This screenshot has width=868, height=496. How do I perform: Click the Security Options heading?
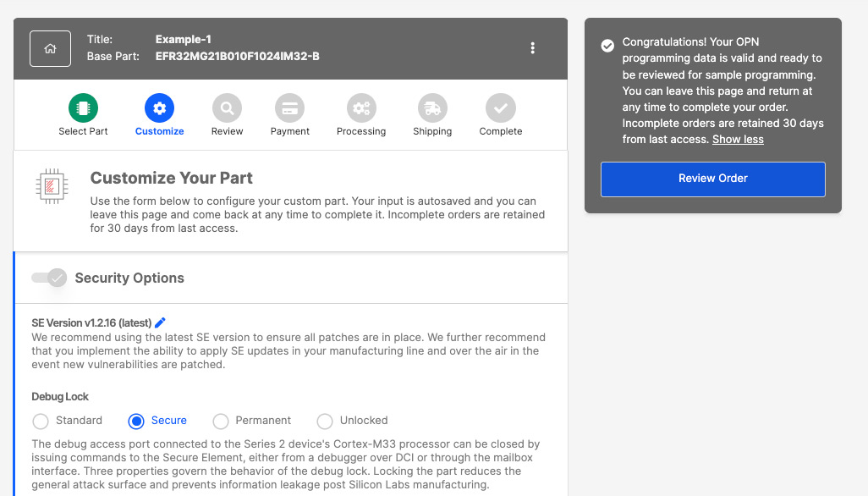point(129,278)
